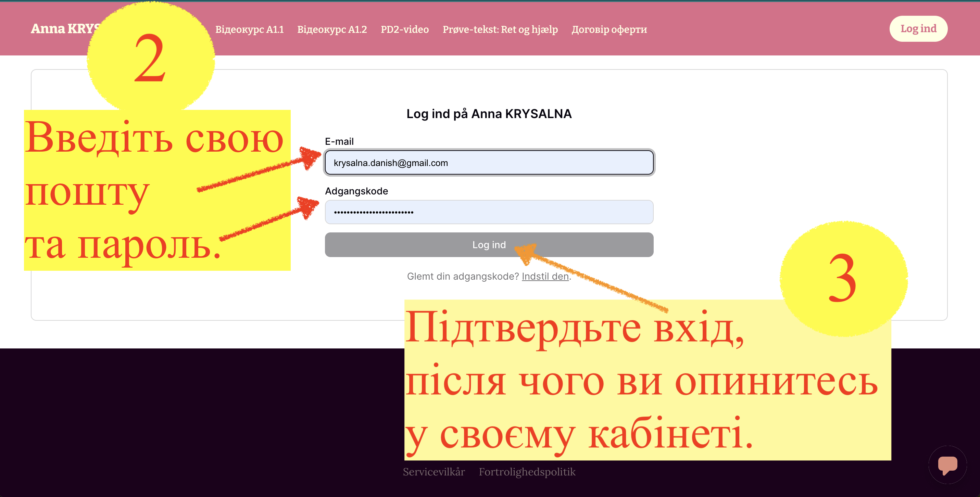
Task: Click the Glemt din adgangskode text
Action: click(462, 277)
